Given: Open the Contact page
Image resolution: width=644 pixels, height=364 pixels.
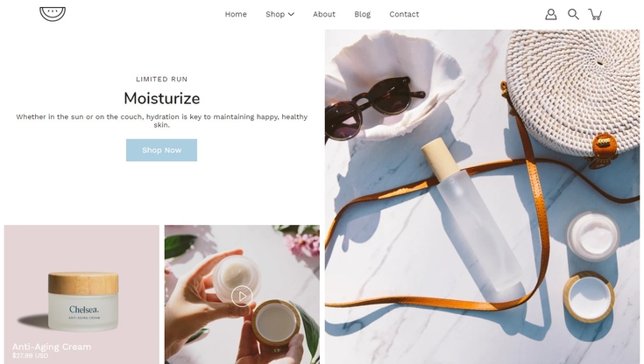Looking at the screenshot, I should (x=404, y=14).
